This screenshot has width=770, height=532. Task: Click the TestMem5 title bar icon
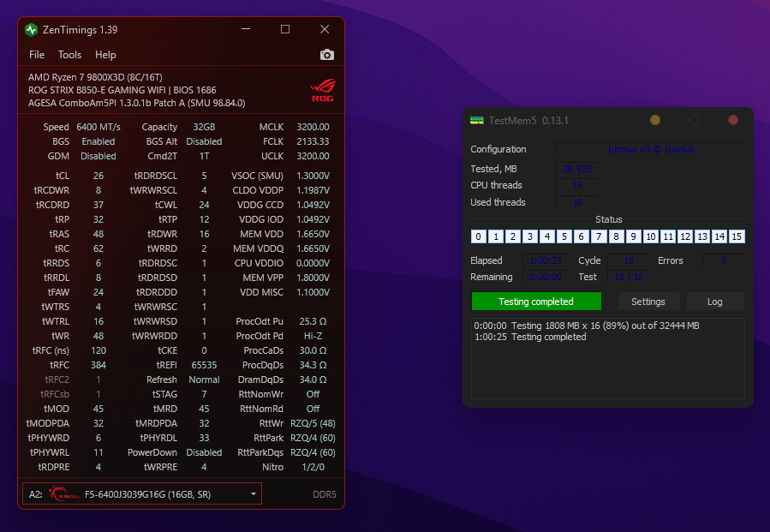pos(477,120)
